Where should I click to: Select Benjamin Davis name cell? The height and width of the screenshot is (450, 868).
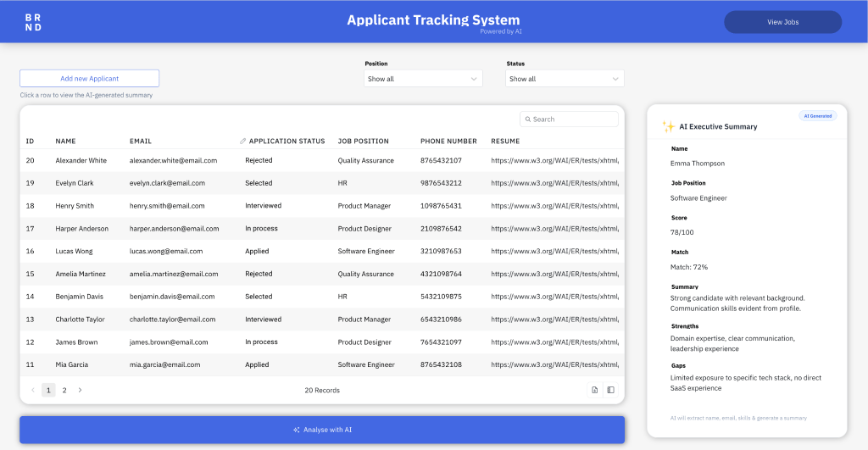coord(79,297)
